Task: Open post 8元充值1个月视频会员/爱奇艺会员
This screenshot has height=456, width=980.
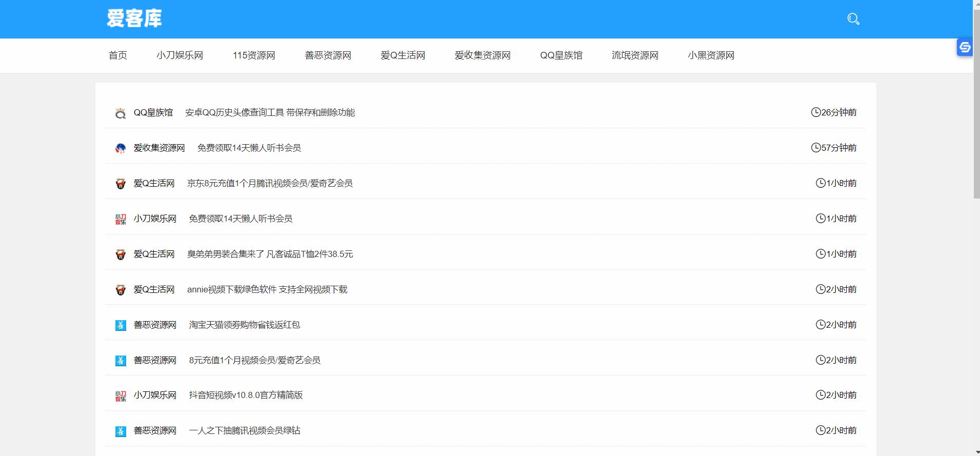Action: [255, 360]
